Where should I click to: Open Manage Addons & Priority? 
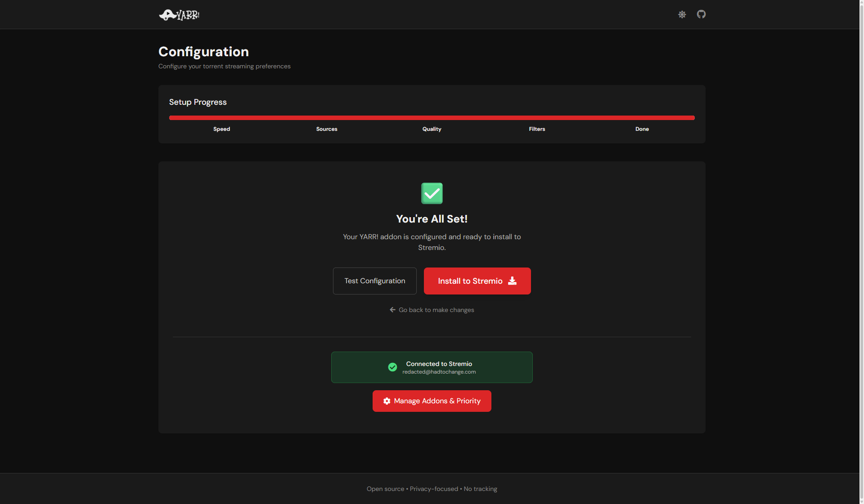(x=436, y=401)
